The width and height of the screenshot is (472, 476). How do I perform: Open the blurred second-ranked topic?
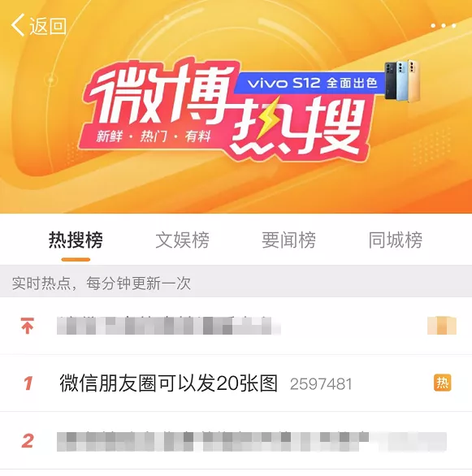252,441
